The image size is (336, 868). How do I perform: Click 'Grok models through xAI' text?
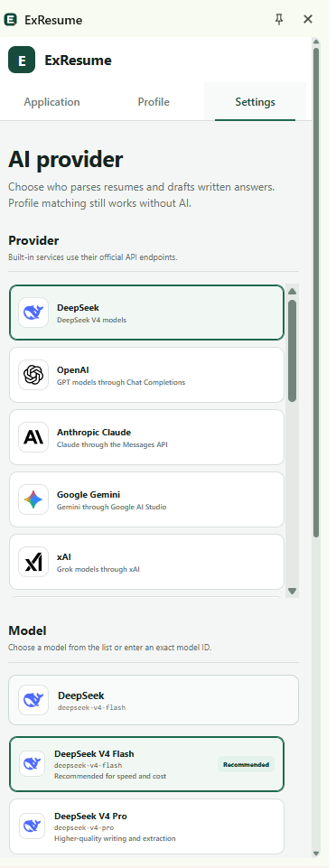point(98,569)
